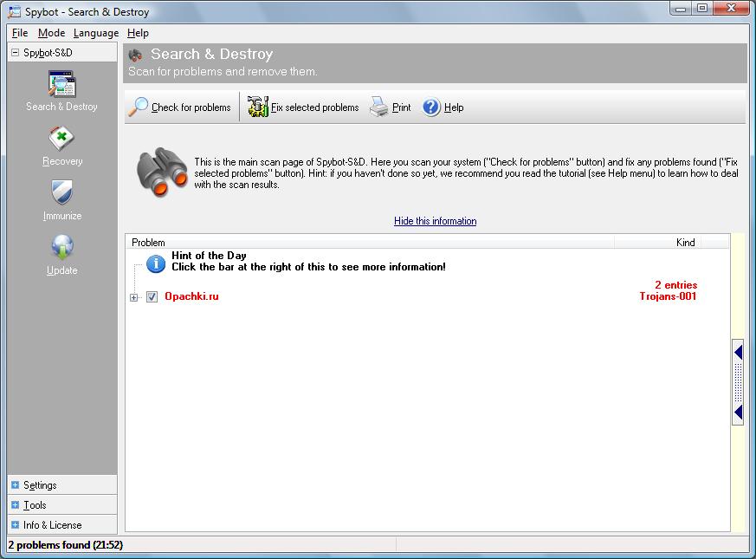Image resolution: width=756 pixels, height=559 pixels.
Task: Collapse the Spybot-S&D sidebar section
Action: pyautogui.click(x=15, y=52)
